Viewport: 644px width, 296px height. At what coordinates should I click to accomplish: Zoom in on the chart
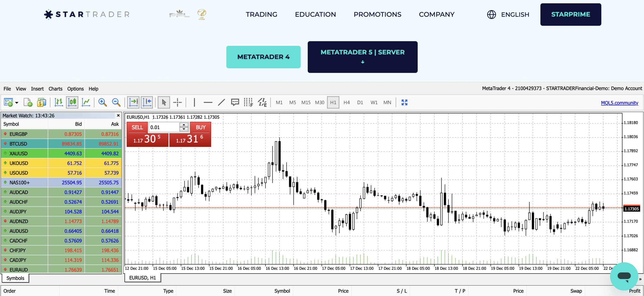(102, 102)
